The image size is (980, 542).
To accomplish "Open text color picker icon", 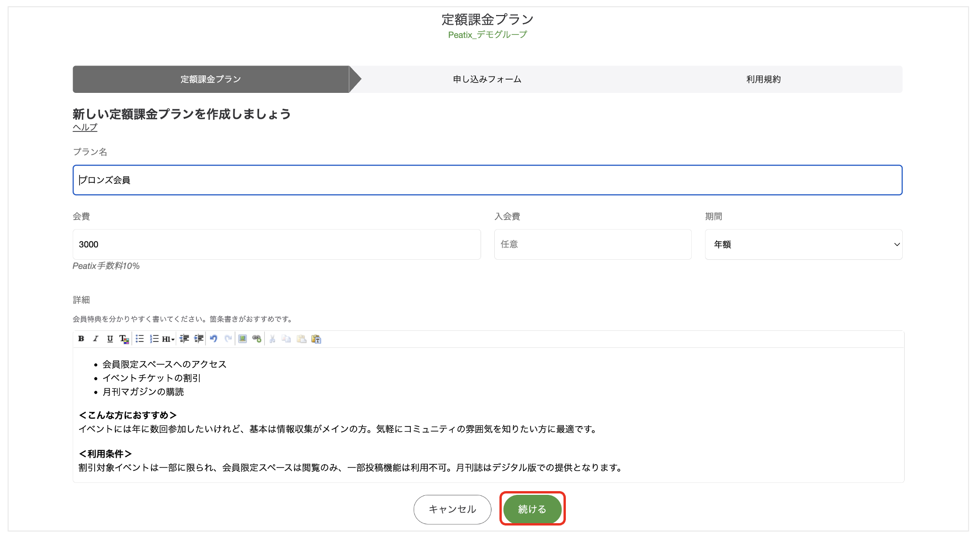I will pos(124,339).
